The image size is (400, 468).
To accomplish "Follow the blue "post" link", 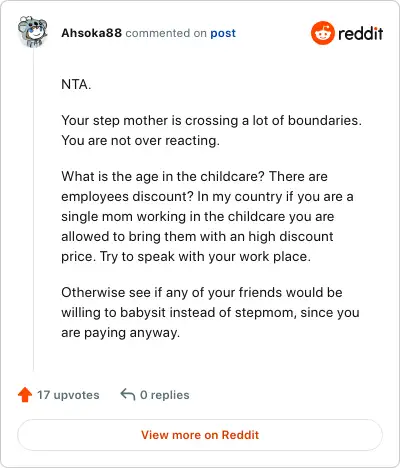I will pyautogui.click(x=223, y=33).
